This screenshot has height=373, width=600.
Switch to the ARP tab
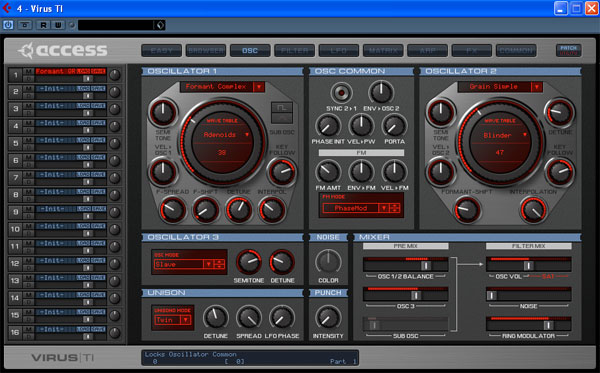(x=427, y=50)
